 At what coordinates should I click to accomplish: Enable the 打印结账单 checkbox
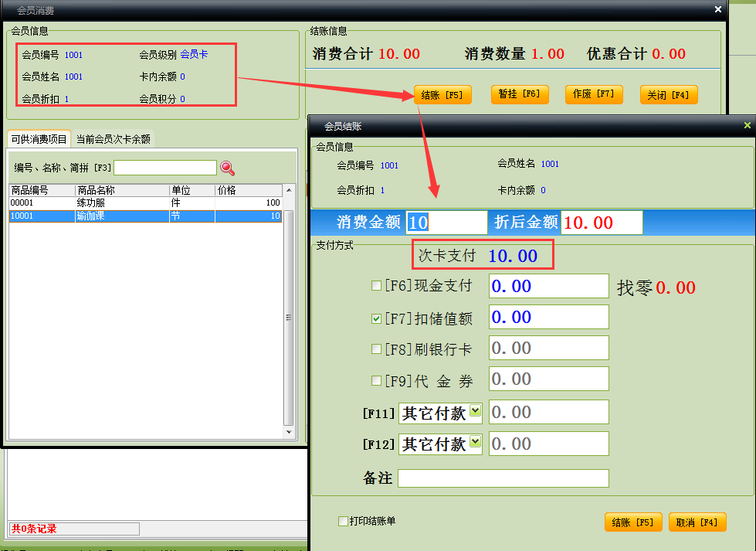(343, 521)
